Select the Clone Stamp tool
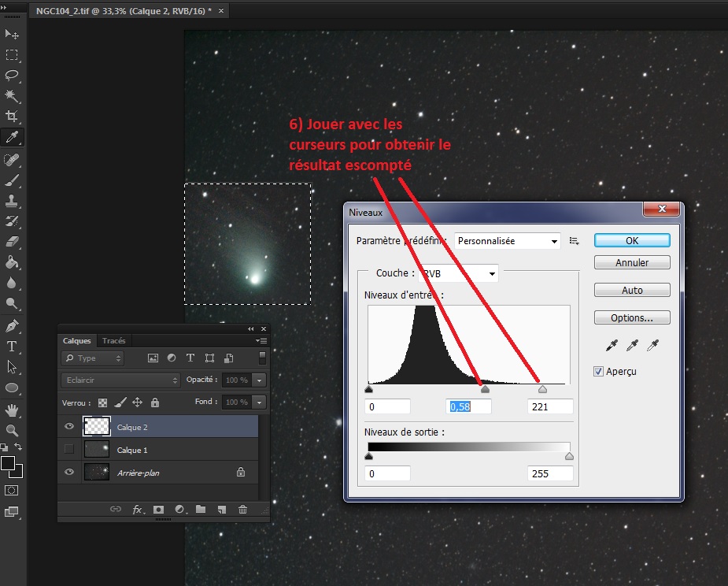Screen dimensions: 728x586 click(12, 201)
